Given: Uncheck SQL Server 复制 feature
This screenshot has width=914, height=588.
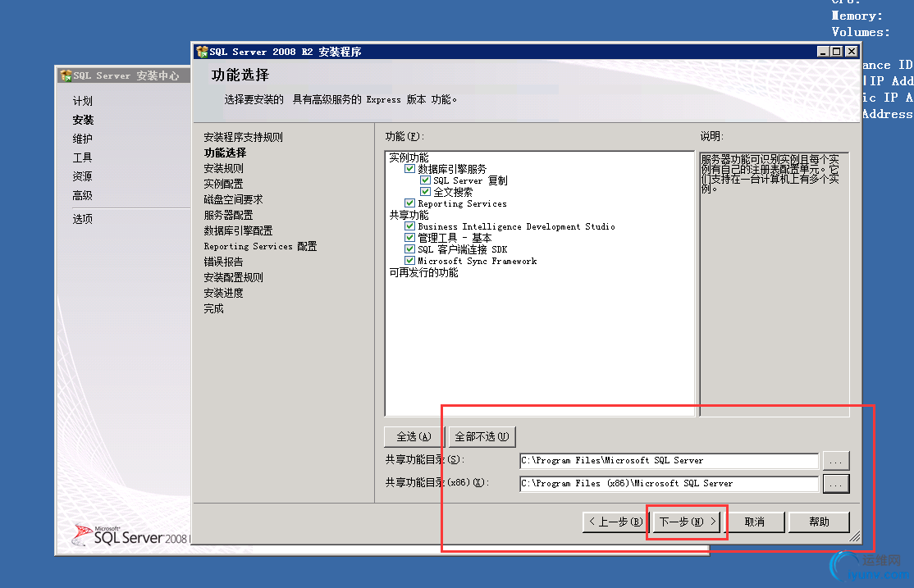Looking at the screenshot, I should click(x=426, y=180).
